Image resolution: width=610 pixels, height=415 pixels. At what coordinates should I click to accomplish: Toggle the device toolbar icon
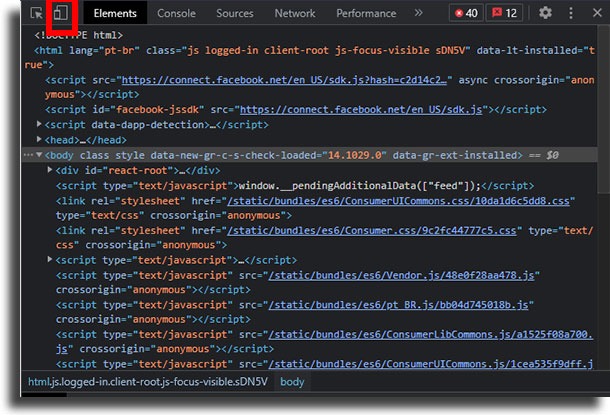61,13
